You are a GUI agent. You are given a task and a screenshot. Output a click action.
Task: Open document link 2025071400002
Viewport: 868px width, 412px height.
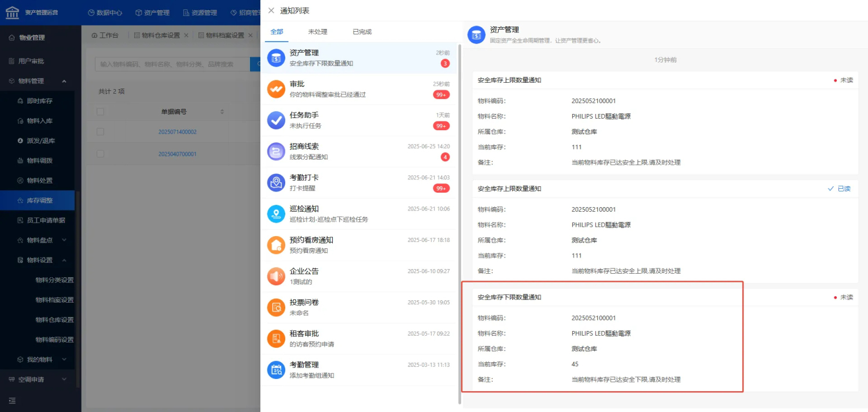click(178, 132)
